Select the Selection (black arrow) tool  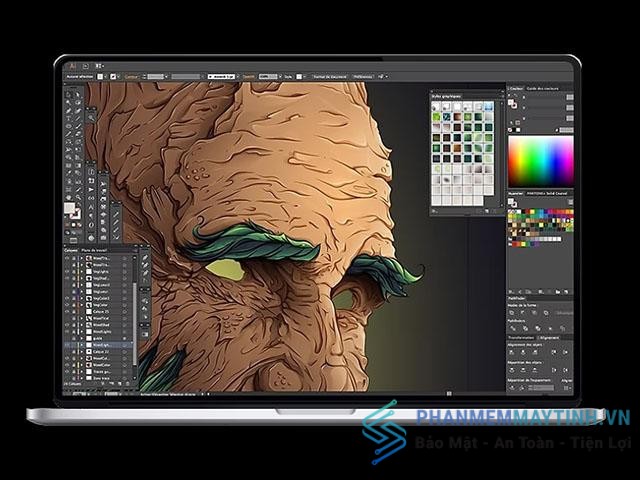(x=69, y=94)
